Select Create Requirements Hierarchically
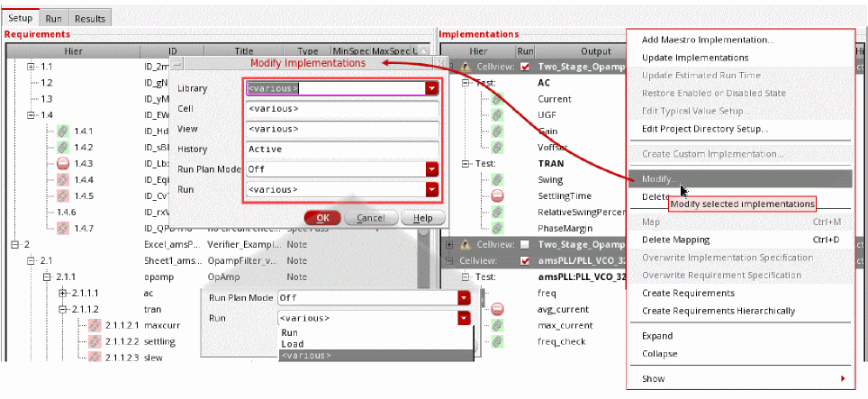Viewport: 868px width, 399px height. point(718,311)
